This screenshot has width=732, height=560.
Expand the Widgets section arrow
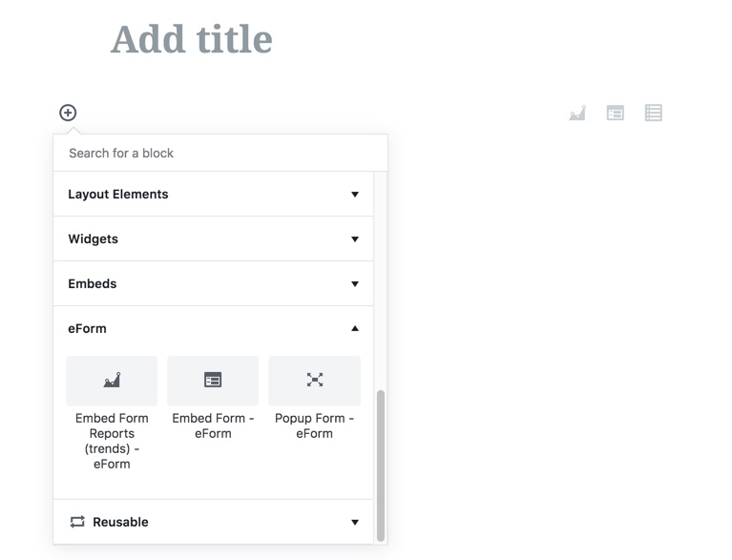[x=355, y=239]
